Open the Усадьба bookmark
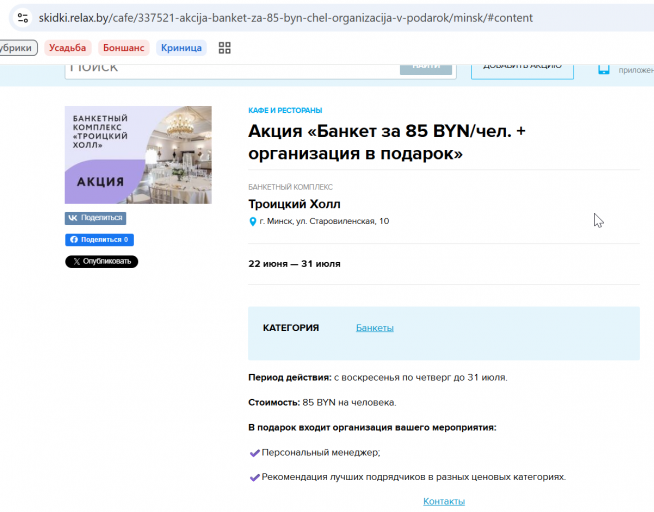Screen dimensions: 654x512 click(x=68, y=48)
